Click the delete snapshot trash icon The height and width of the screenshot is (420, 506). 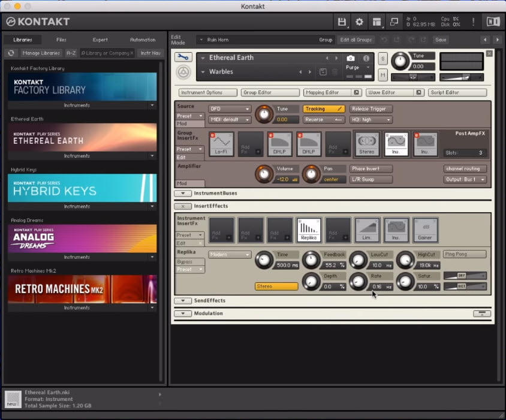coord(335,72)
